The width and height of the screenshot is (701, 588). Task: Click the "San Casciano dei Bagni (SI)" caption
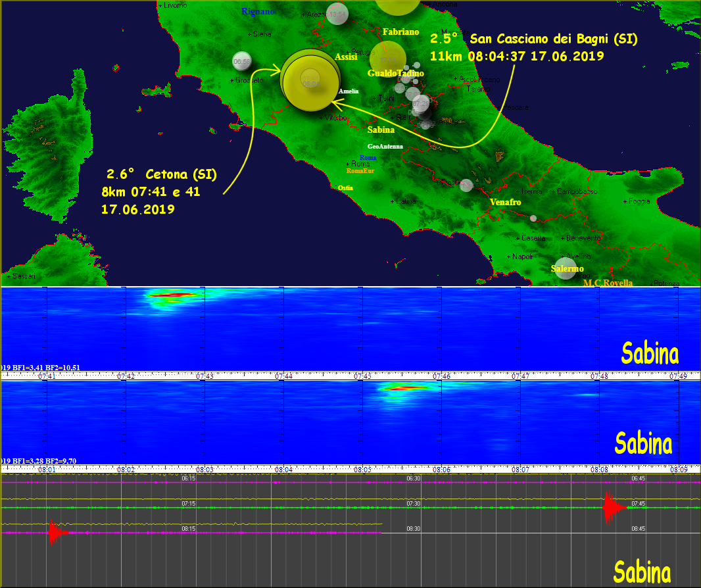[554, 39]
